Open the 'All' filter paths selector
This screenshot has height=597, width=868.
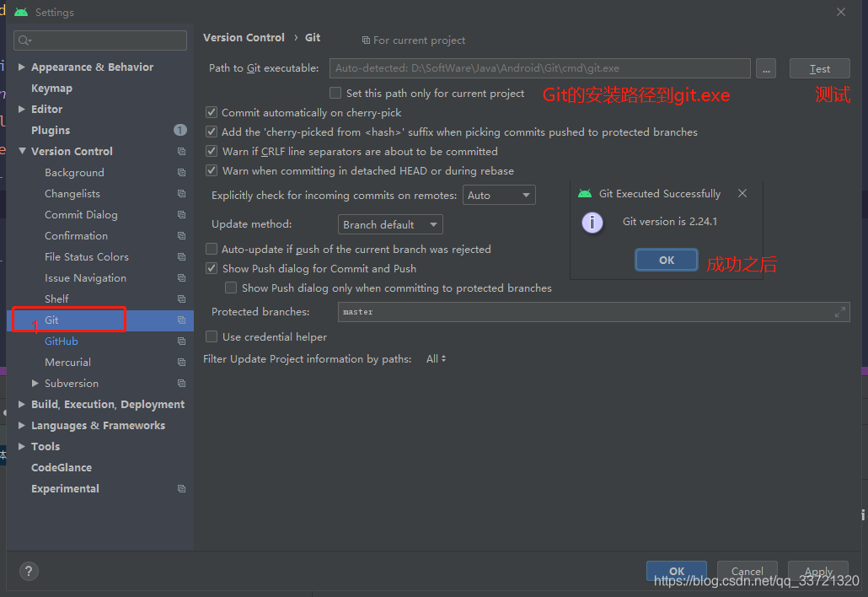[437, 359]
